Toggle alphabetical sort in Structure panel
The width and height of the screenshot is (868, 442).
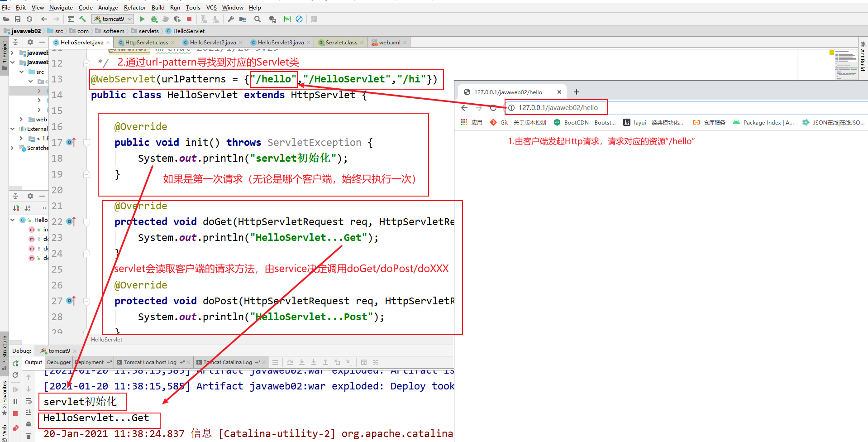(28, 208)
